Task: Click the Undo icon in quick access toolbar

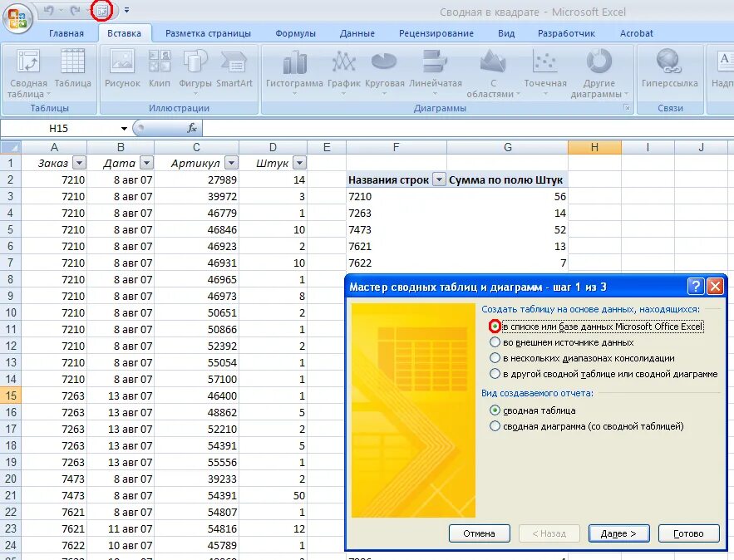Action: coord(48,10)
